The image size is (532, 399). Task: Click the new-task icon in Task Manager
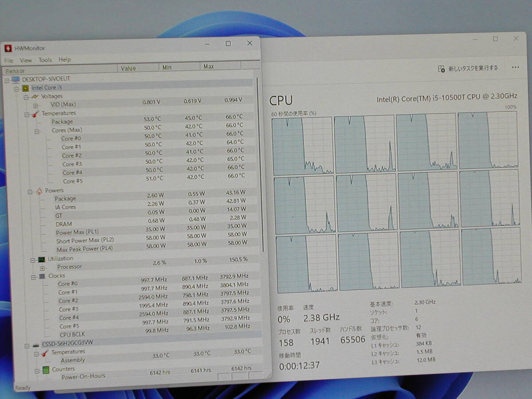coord(441,69)
